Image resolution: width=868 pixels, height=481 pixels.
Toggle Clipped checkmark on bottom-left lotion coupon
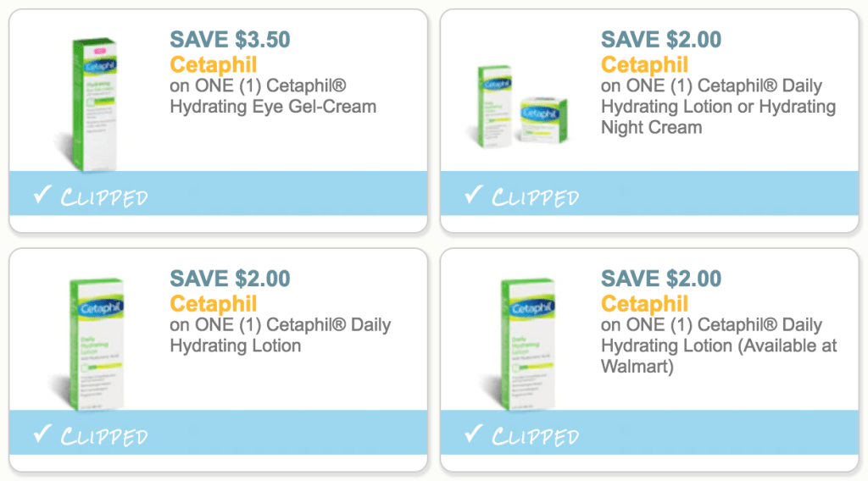click(x=42, y=434)
